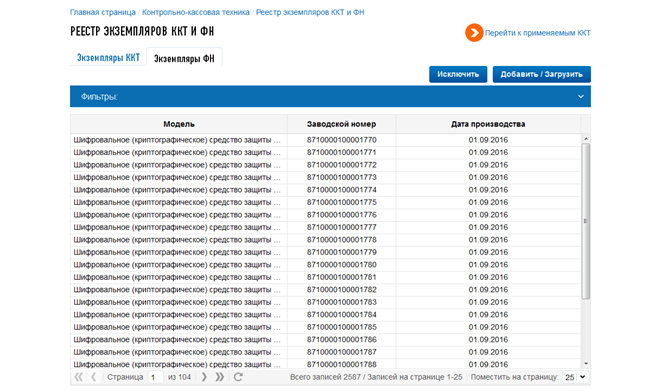
Task: Click the Всего записей 2587 status text
Action: coord(325,377)
